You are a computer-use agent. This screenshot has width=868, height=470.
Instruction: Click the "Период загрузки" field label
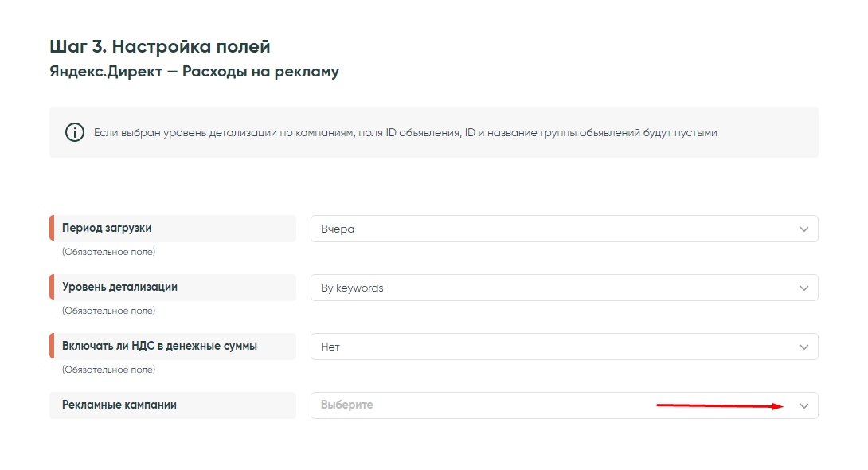(107, 229)
